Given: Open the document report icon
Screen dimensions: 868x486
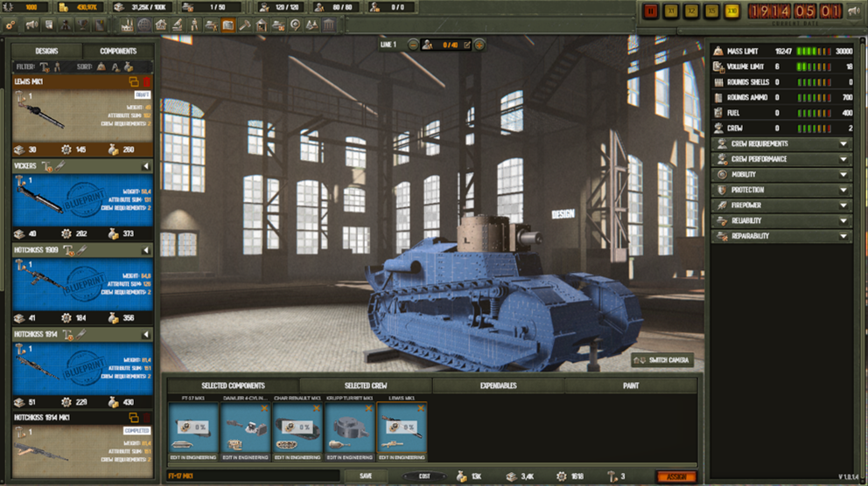Looking at the screenshot, I should tap(49, 24).
